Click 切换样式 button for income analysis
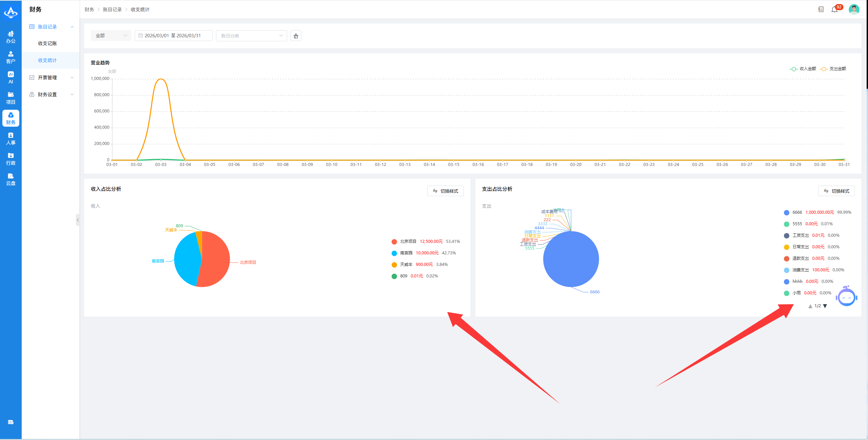868x440 pixels. click(445, 191)
